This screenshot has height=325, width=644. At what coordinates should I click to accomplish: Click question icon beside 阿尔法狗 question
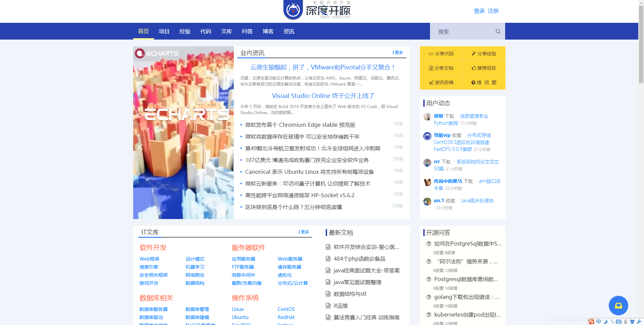(429, 262)
